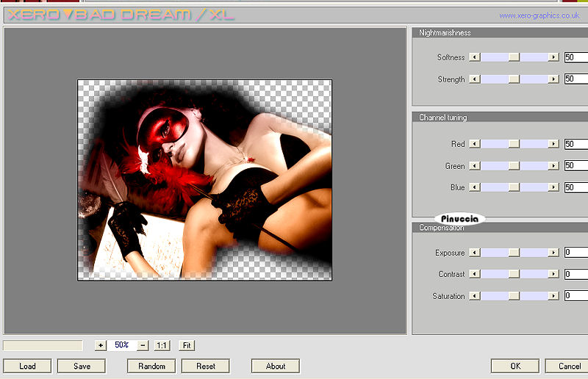Click the Load button
588x379 pixels.
coord(27,366)
